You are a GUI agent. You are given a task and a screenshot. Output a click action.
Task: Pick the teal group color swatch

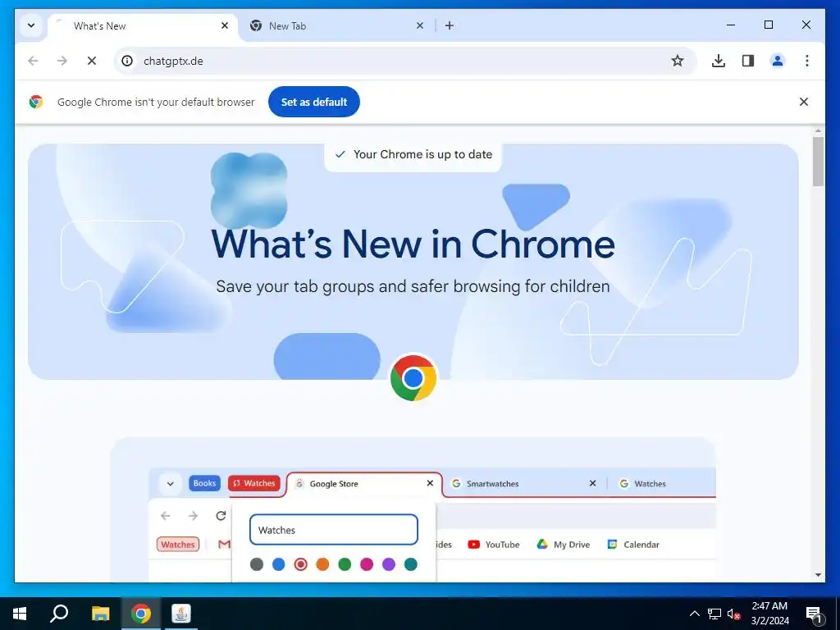(x=411, y=564)
